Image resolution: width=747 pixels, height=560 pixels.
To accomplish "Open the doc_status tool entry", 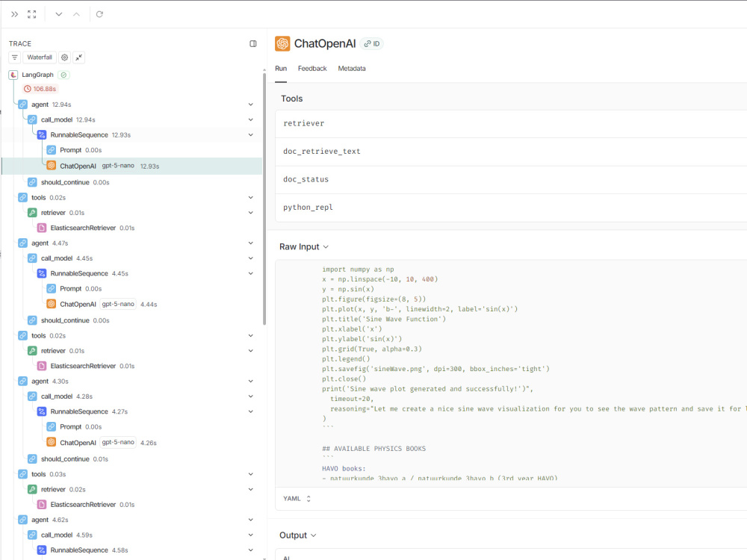I will 511,179.
